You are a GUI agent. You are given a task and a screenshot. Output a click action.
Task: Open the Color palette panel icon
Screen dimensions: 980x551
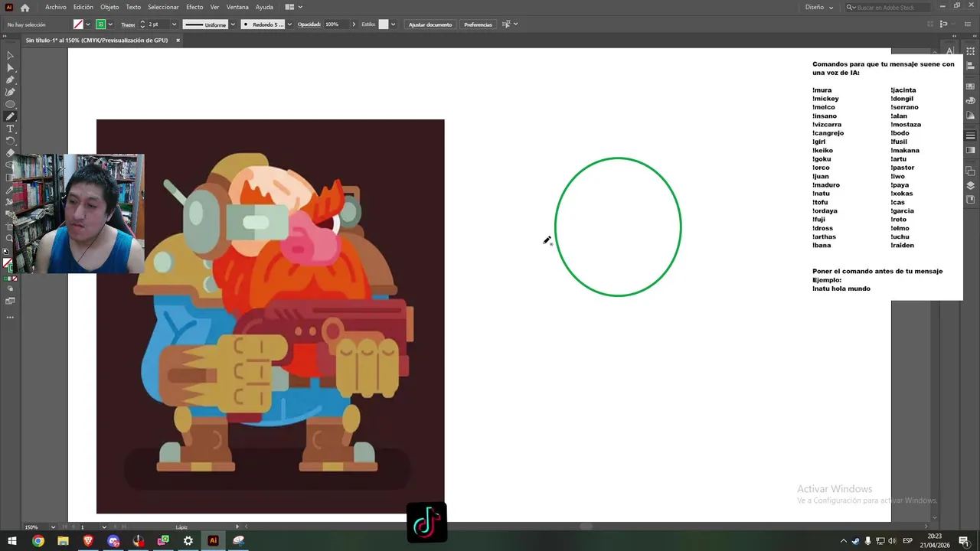(970, 100)
